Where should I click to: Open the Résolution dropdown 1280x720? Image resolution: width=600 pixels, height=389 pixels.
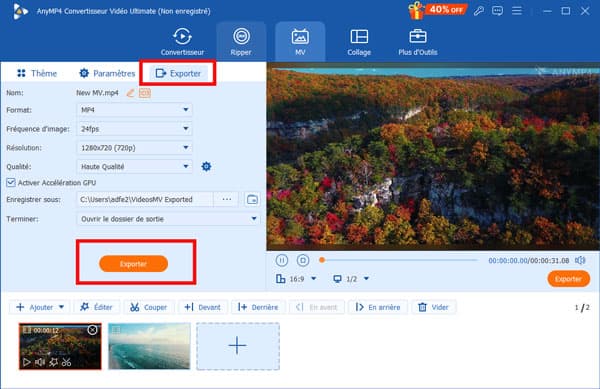134,148
